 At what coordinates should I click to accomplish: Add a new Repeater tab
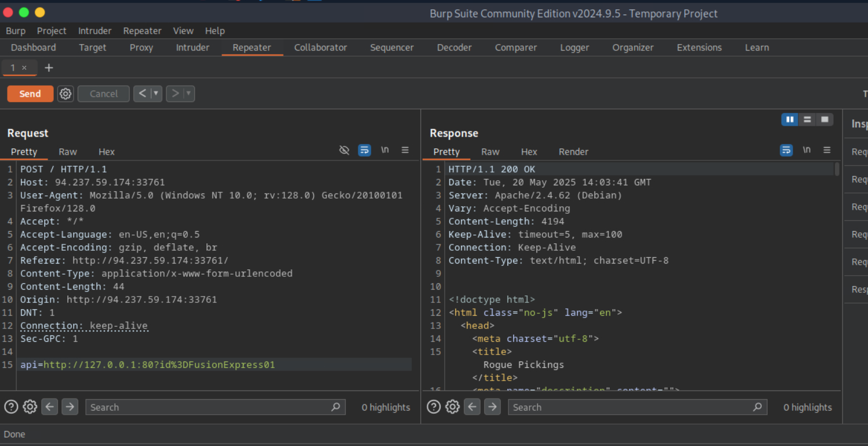click(49, 68)
